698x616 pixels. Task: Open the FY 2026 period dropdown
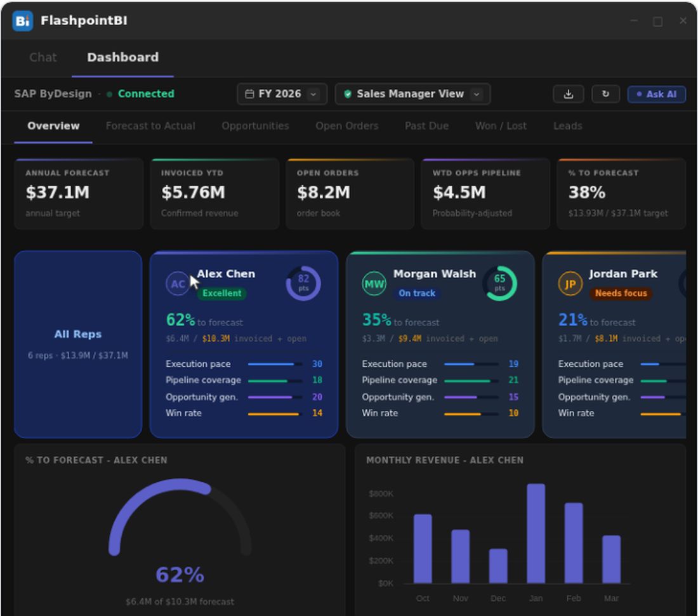click(282, 94)
